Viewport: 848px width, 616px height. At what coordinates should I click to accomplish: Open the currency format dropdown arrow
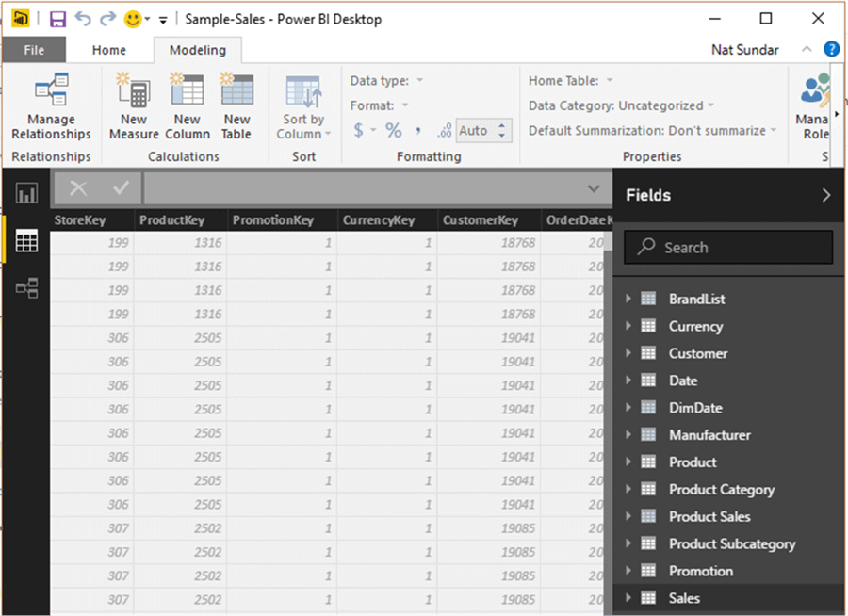point(373,130)
